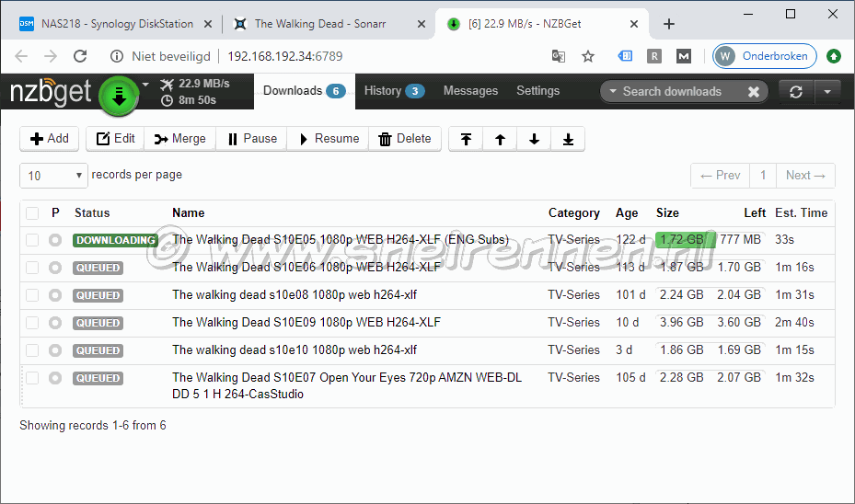Click the priority circle of the S10E05 row

click(x=55, y=240)
